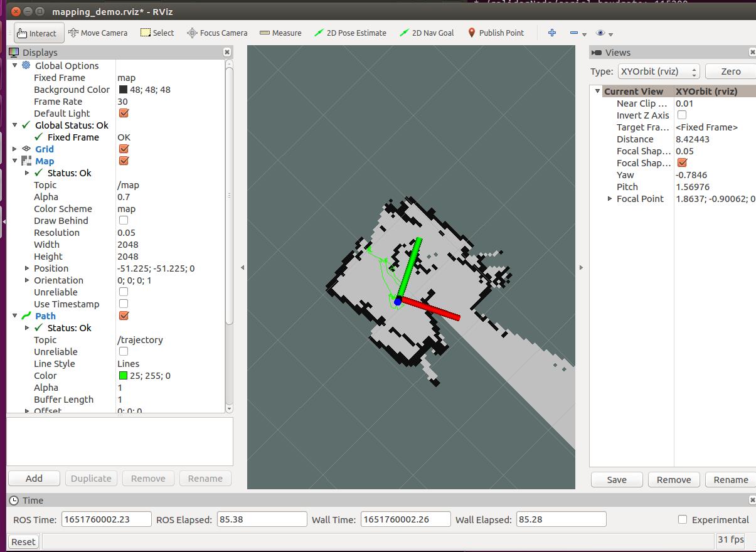Viewport: 756px width, 552px height.
Task: Click the Path green color swatch
Action: (x=123, y=376)
